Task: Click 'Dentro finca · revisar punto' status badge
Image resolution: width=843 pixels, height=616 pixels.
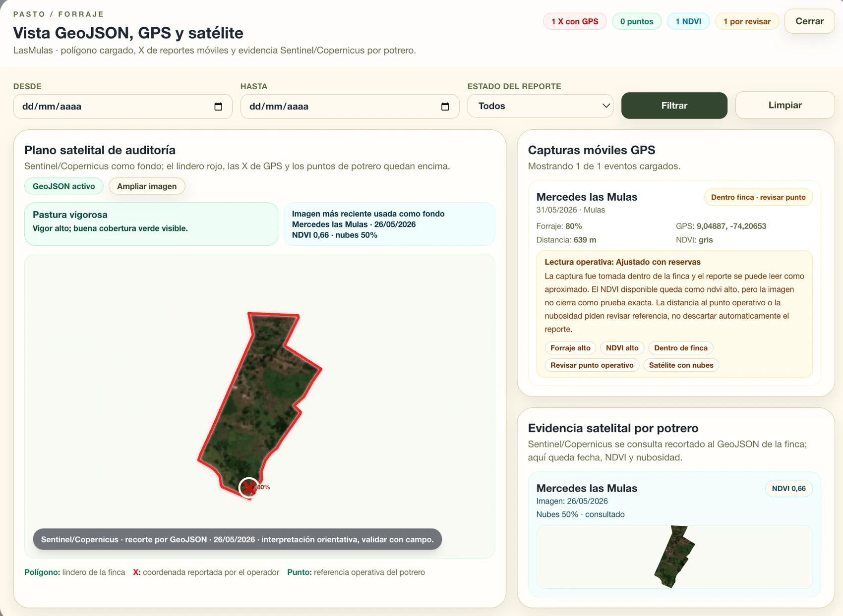Action: coord(758,197)
